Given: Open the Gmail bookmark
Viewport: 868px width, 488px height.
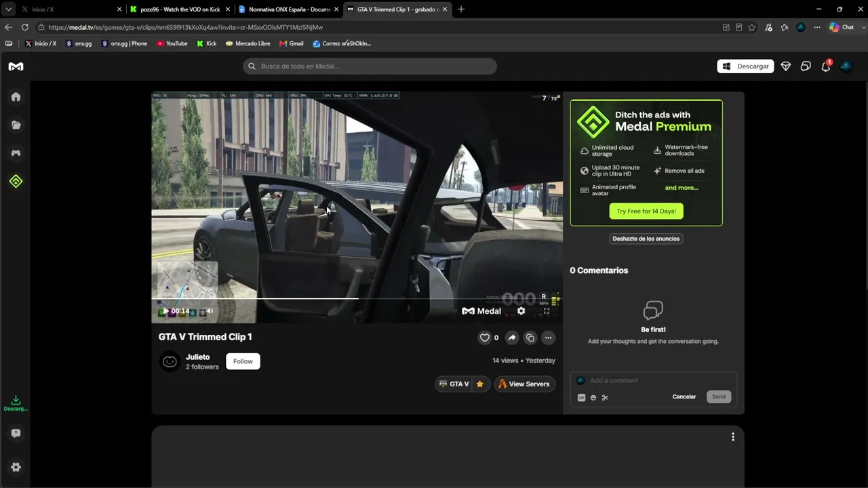Looking at the screenshot, I should click(x=292, y=43).
